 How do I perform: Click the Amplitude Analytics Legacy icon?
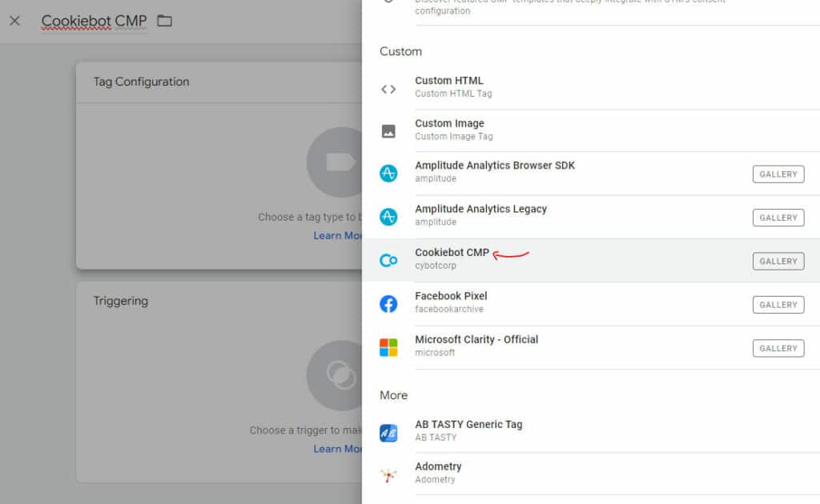click(388, 217)
